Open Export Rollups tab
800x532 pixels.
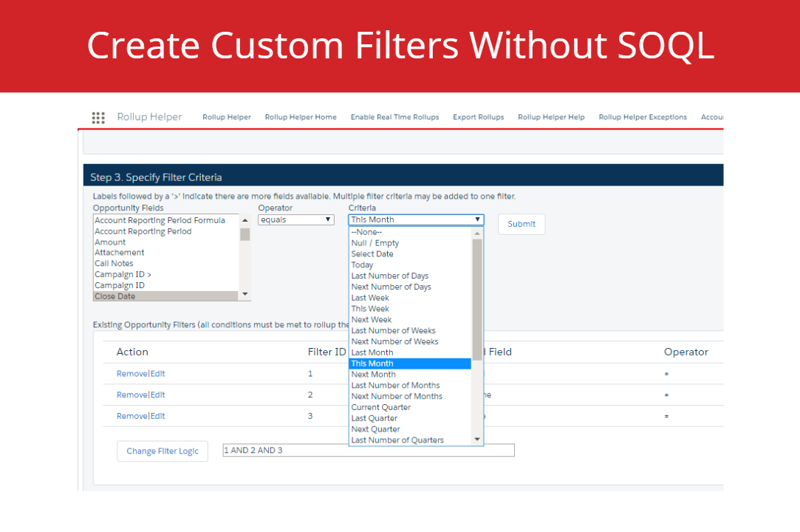click(478, 117)
